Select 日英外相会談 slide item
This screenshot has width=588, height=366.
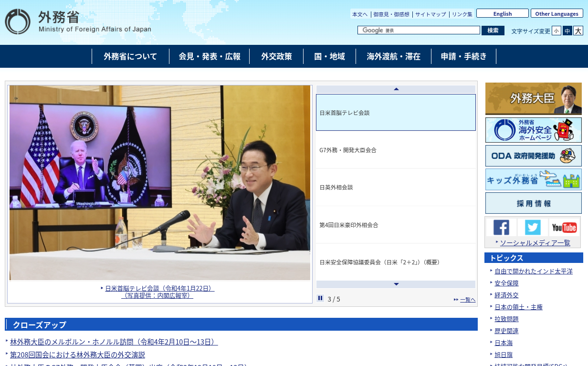tap(396, 187)
